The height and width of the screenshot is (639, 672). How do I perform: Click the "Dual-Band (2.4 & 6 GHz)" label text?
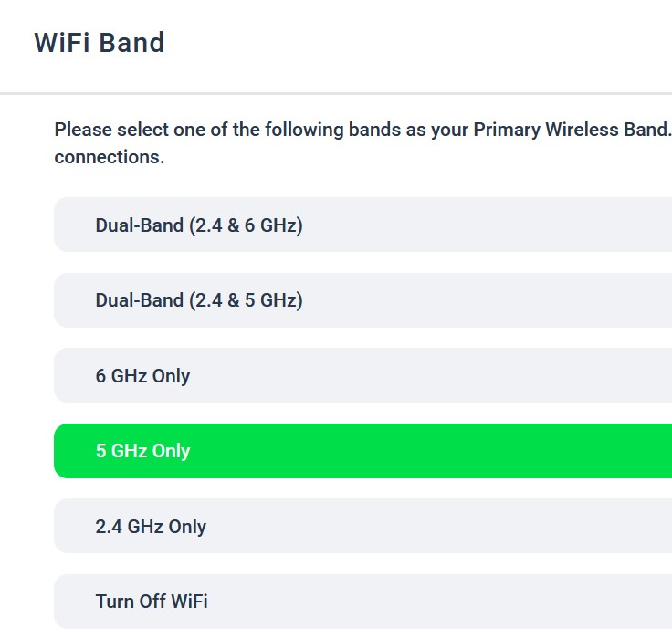(199, 225)
